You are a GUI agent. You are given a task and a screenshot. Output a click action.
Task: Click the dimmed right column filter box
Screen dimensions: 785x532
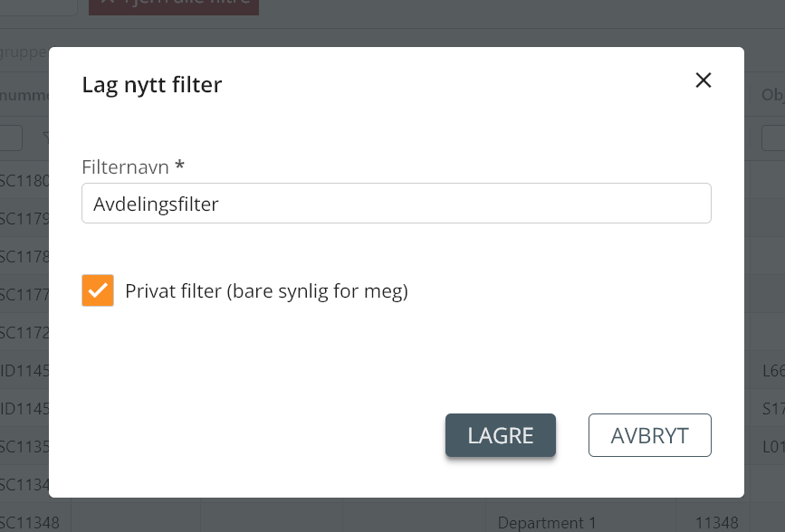point(773,138)
